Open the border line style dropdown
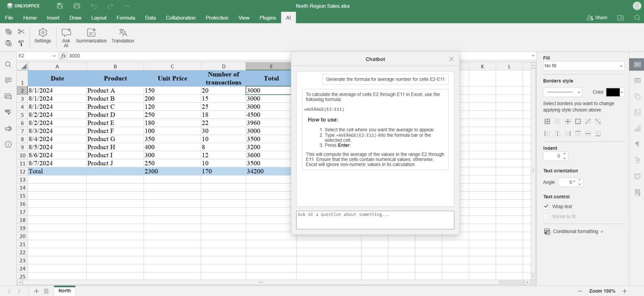The image size is (644, 296). pos(562,92)
